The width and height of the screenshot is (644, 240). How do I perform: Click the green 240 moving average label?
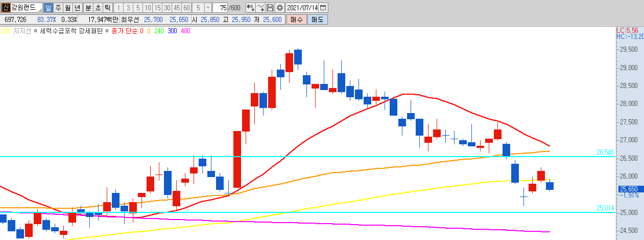[x=159, y=31]
